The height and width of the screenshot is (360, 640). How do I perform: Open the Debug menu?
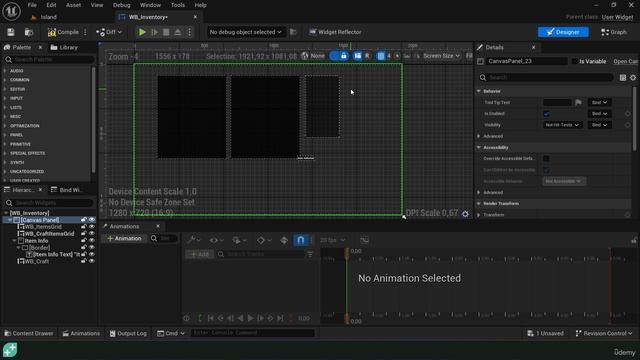(122, 5)
